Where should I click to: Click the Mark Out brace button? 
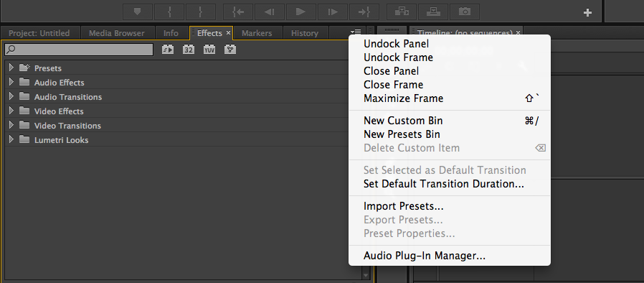click(201, 12)
